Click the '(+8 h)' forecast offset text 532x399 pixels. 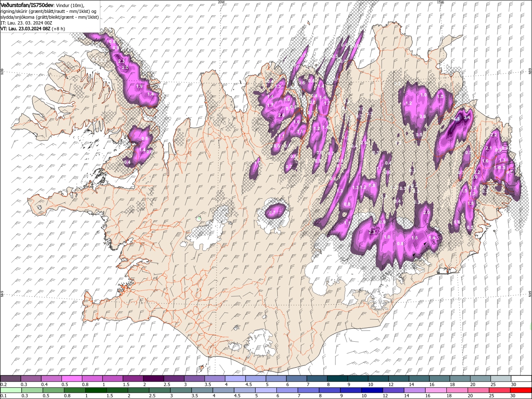58,29
